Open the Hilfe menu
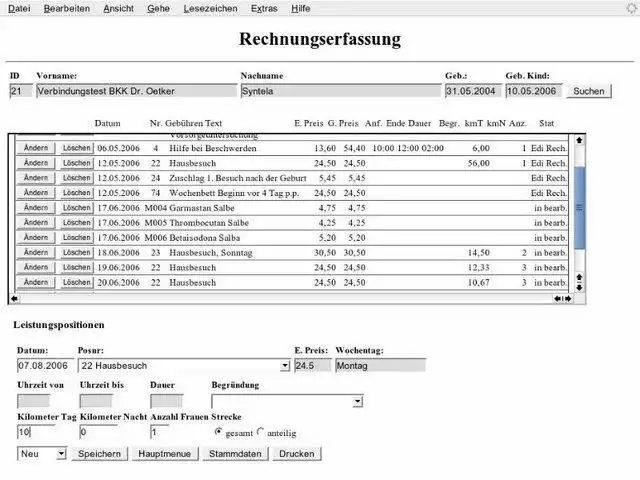Screen dimensions: 640x480 (x=301, y=8)
